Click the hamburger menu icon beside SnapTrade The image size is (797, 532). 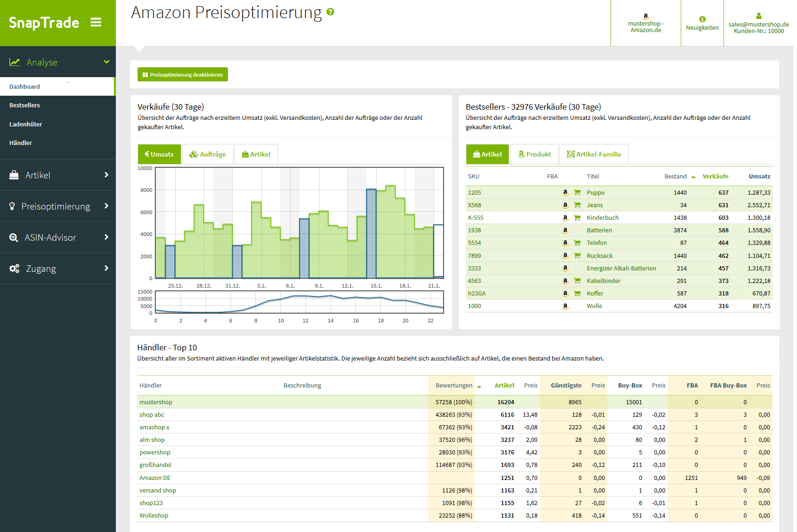click(x=96, y=22)
